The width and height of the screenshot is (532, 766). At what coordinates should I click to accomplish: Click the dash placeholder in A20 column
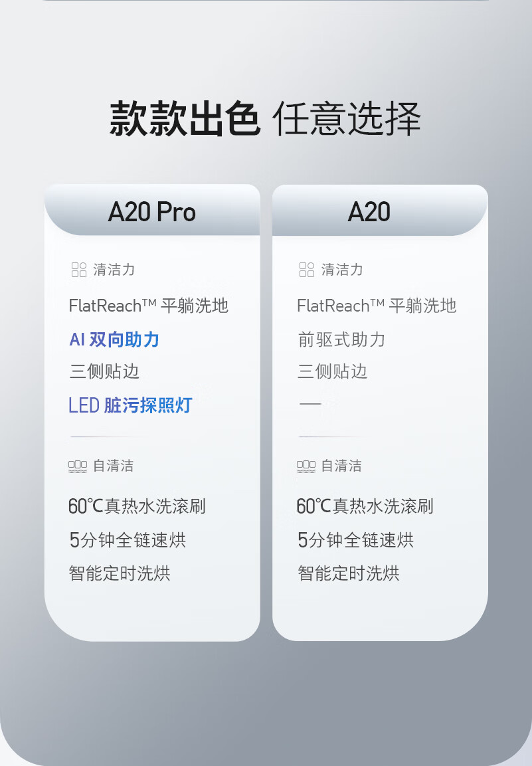[x=310, y=404]
